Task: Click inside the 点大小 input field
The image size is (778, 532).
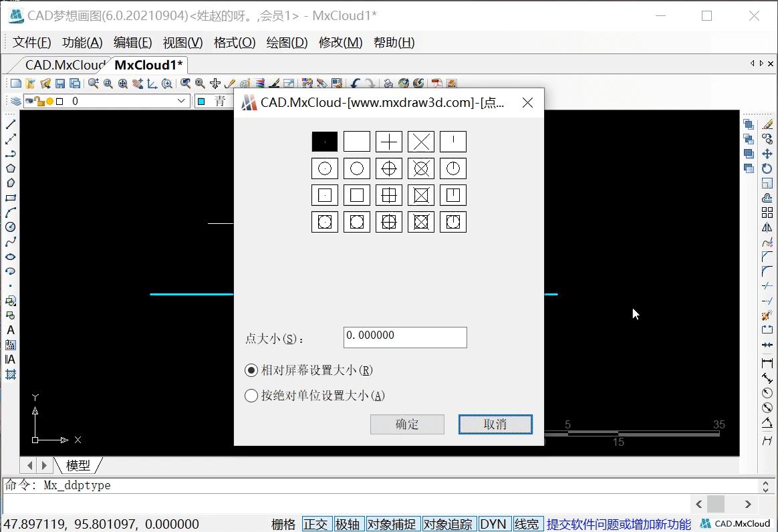Action: point(404,338)
